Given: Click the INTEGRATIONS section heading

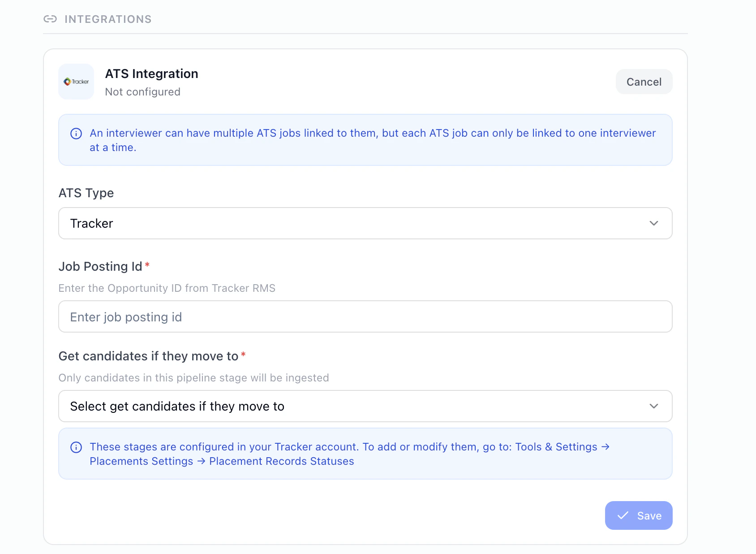Looking at the screenshot, I should 108,19.
